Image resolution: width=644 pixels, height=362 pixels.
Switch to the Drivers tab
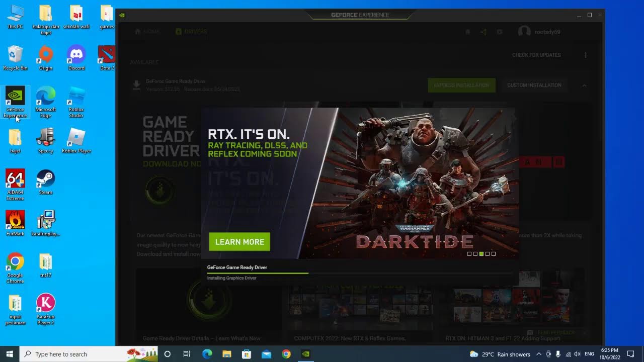coord(191,32)
